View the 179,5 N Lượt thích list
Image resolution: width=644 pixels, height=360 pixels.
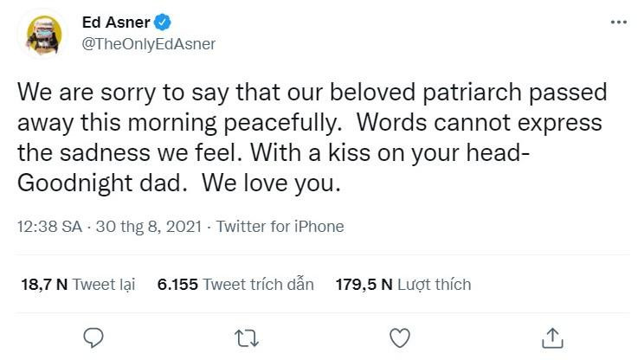pos(402,284)
